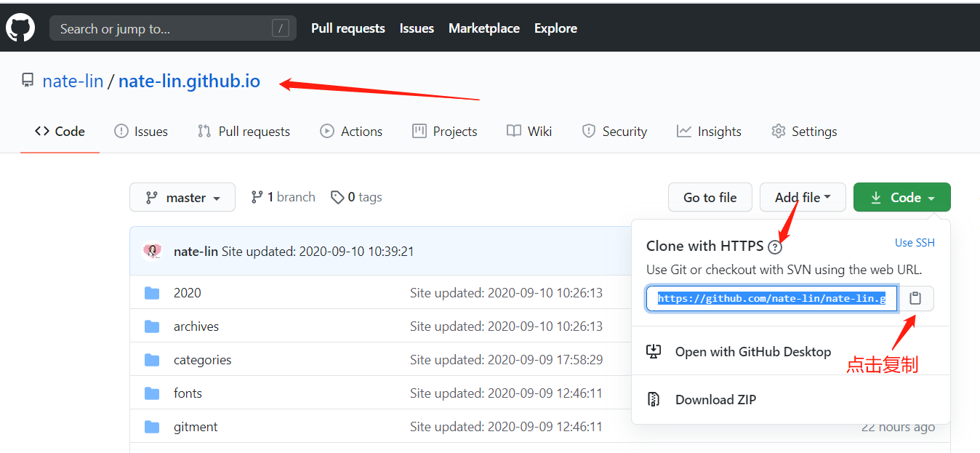View the 0 tags link

356,197
